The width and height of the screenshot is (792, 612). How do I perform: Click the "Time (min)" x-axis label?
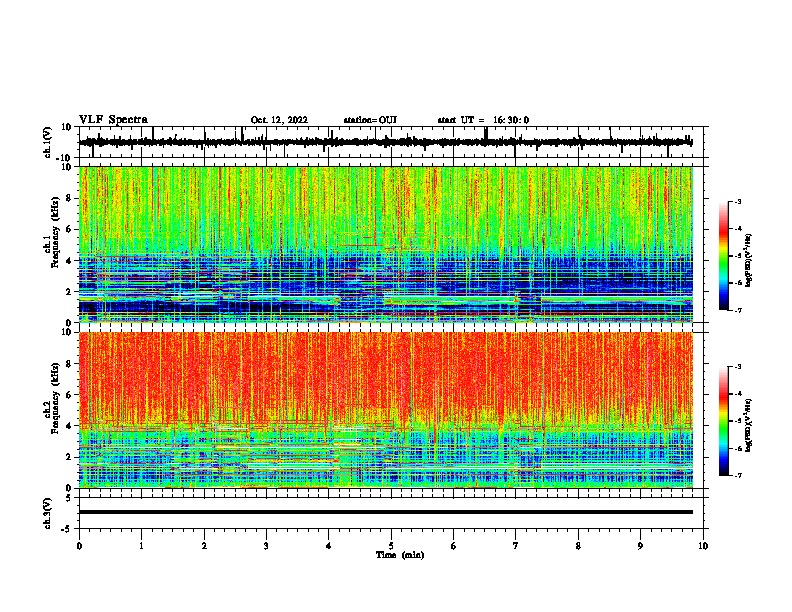click(400, 555)
